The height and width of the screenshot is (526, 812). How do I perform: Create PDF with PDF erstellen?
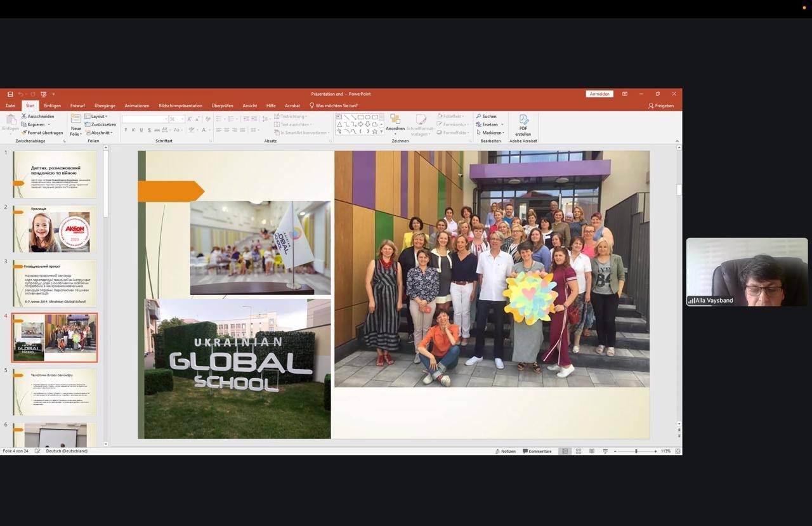[523, 125]
